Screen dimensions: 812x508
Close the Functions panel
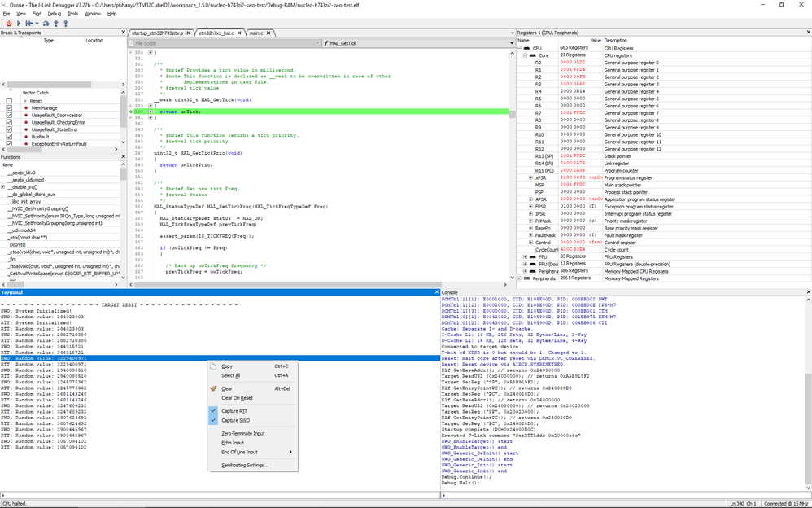(x=123, y=156)
